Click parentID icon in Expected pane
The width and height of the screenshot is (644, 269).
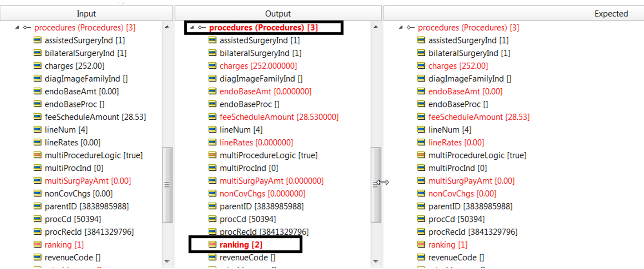[421, 206]
